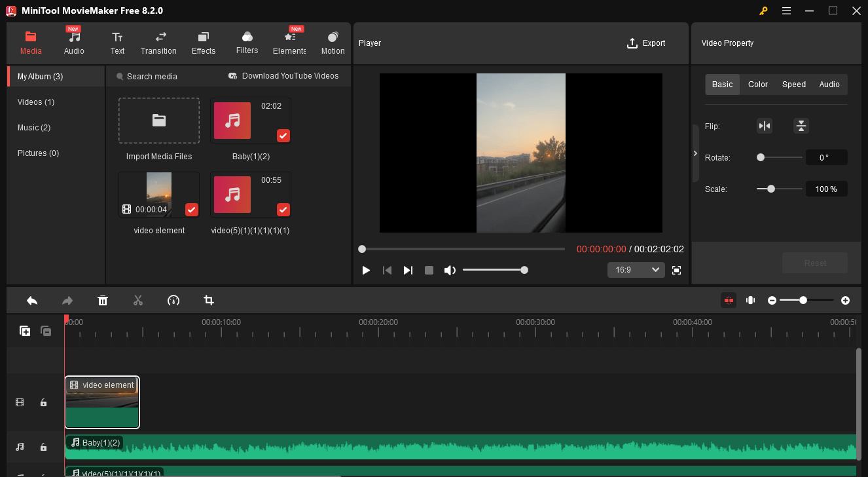The height and width of the screenshot is (477, 868).
Task: Click the split marker icon beside zoom
Action: point(751,300)
